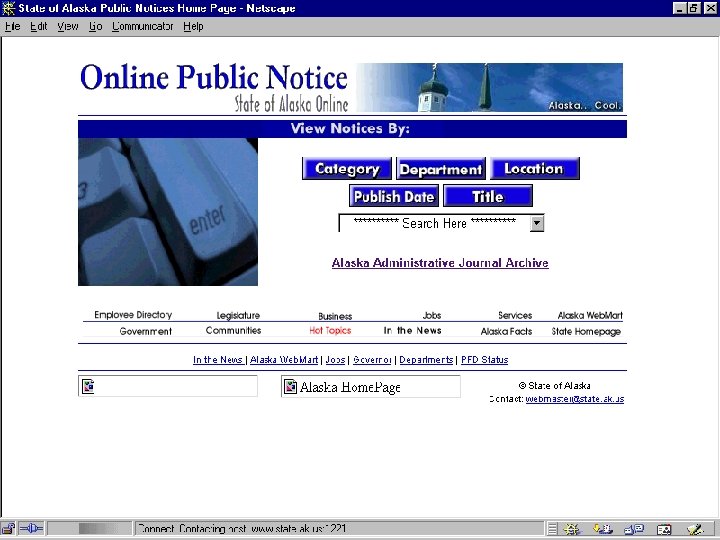Click the red Hot Topics nav item
The width and height of the screenshot is (720, 540).
point(330,331)
